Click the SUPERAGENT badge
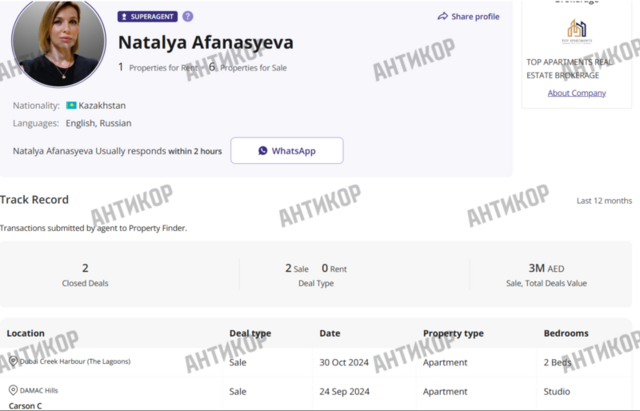Screen dimensions: 640x411 (x=148, y=17)
